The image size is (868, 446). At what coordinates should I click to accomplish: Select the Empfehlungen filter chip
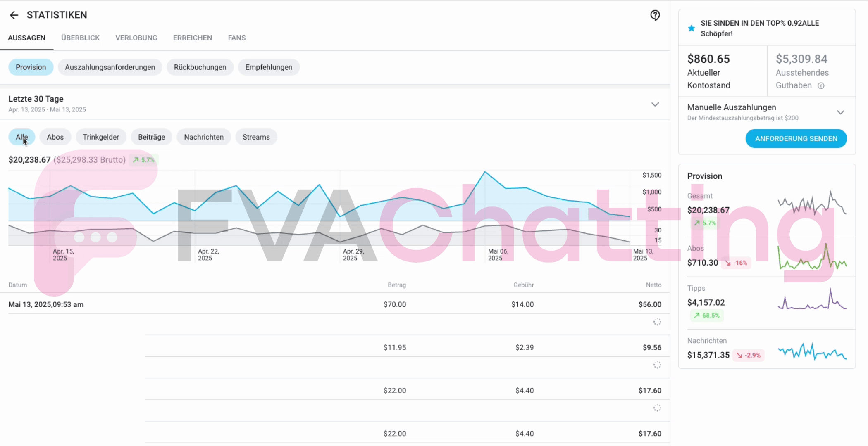[269, 67]
